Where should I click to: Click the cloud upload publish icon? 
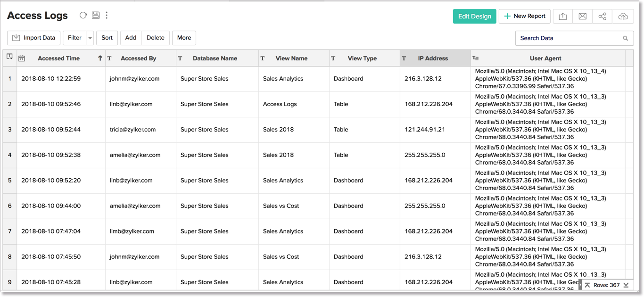coord(623,16)
